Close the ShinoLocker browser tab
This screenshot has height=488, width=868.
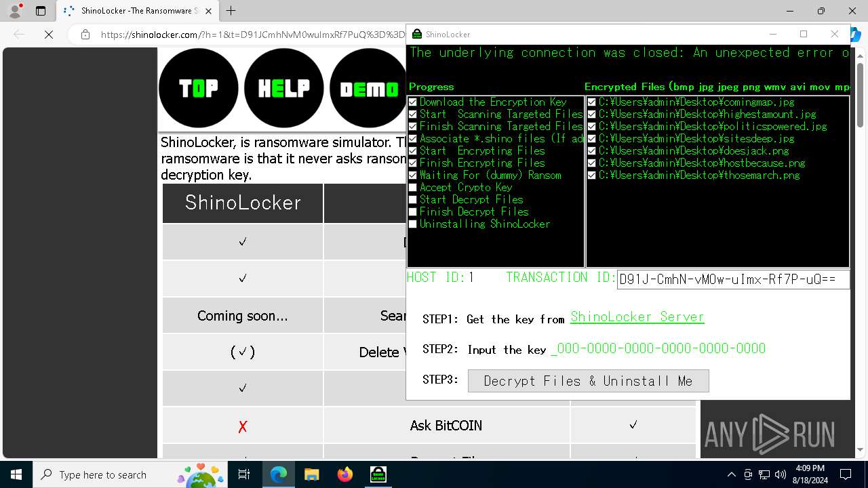click(209, 11)
